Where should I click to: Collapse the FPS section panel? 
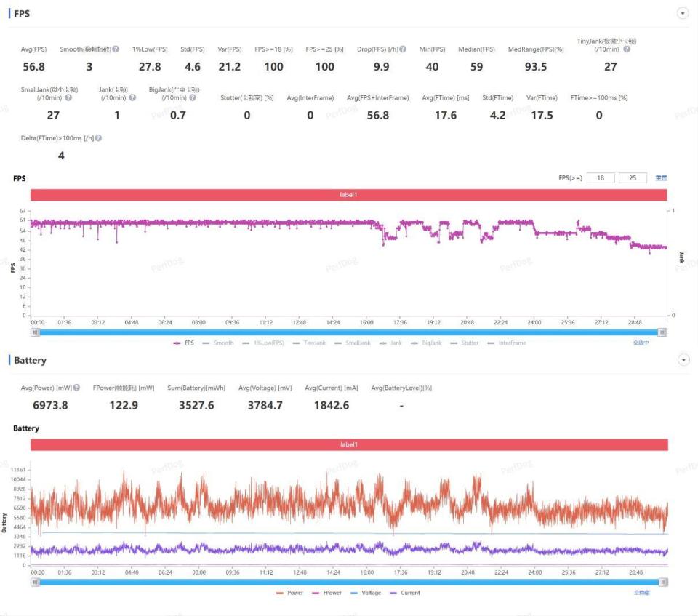[x=683, y=13]
